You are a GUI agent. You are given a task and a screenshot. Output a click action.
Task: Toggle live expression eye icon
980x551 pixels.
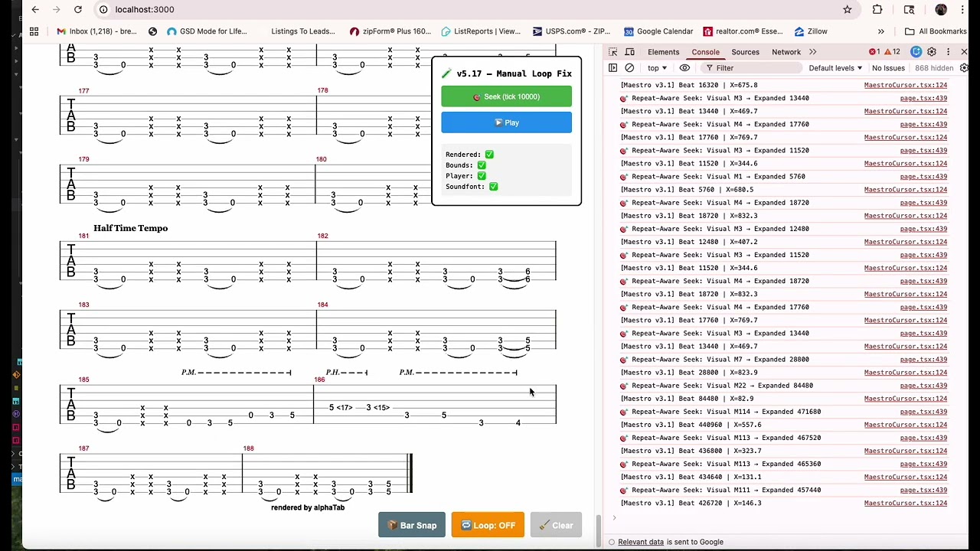[x=684, y=68]
